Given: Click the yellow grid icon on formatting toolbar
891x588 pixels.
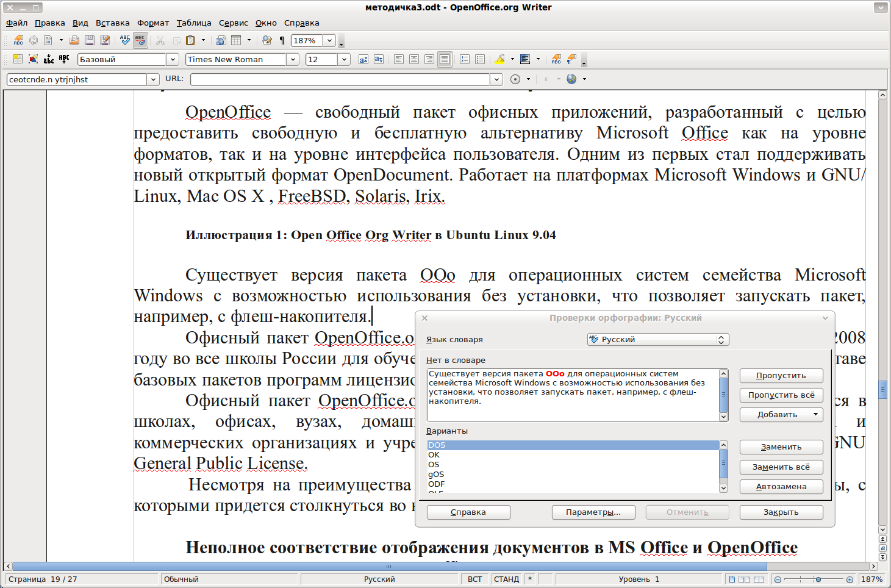Looking at the screenshot, I should click(18, 59).
